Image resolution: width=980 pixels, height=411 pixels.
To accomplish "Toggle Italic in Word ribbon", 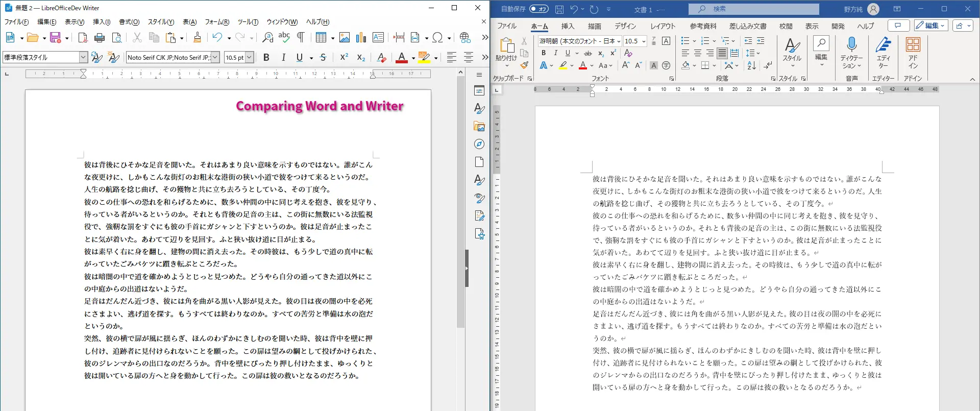I will [x=555, y=53].
